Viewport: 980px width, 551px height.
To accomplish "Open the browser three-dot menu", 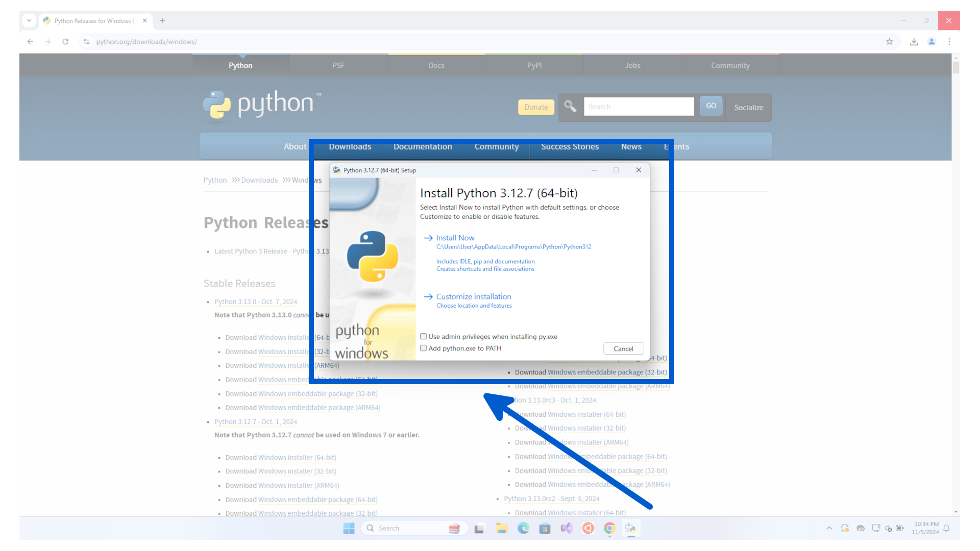I will click(x=949, y=41).
